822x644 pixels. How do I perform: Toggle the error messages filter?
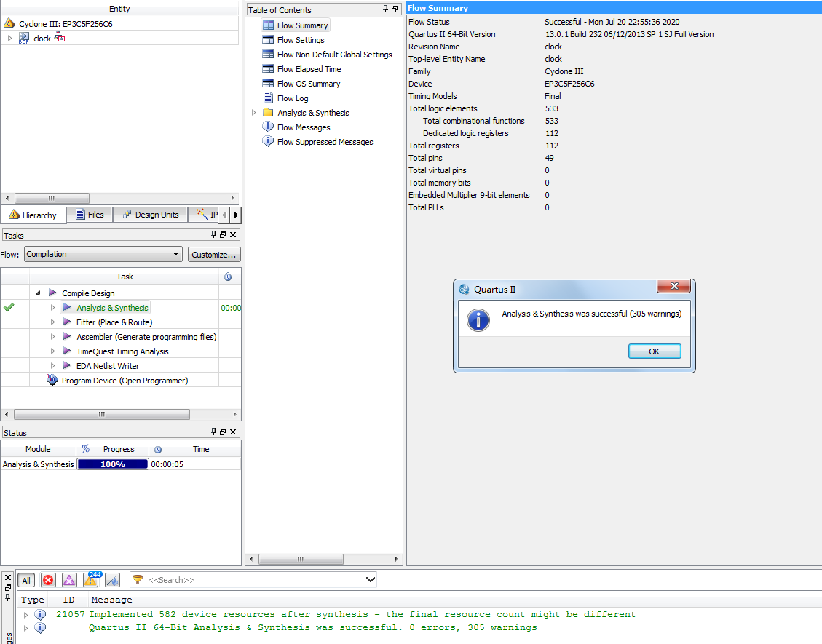click(x=48, y=580)
